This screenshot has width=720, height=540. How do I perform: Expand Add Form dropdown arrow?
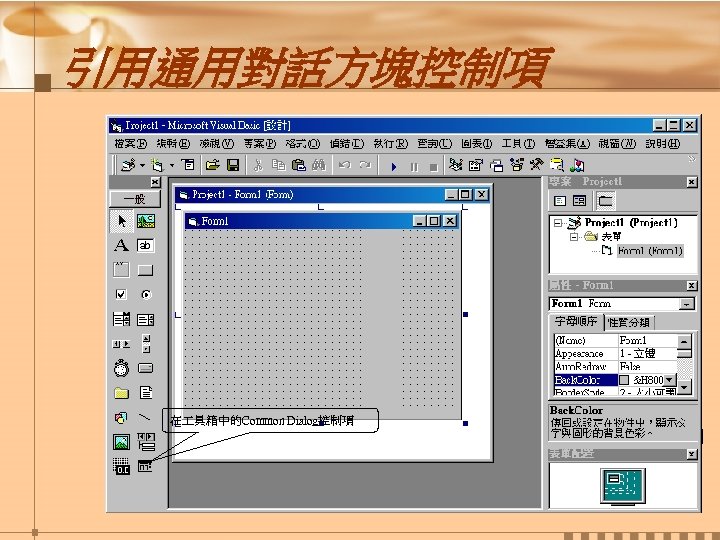point(172,165)
